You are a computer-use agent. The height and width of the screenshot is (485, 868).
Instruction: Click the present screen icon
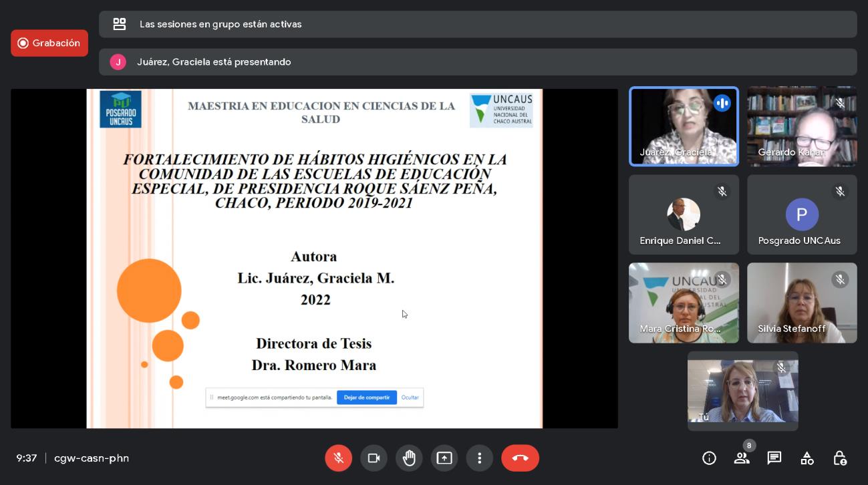[444, 458]
